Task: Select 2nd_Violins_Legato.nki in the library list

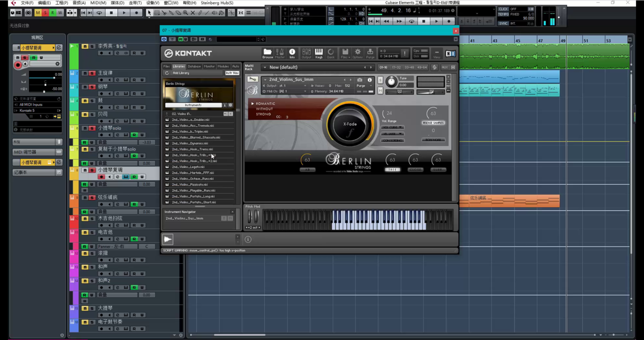Action: tap(188, 167)
